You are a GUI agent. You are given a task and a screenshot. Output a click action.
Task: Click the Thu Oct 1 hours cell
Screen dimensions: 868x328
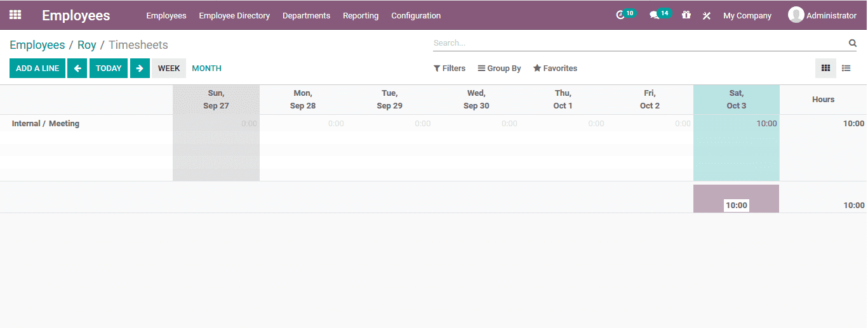click(563, 124)
